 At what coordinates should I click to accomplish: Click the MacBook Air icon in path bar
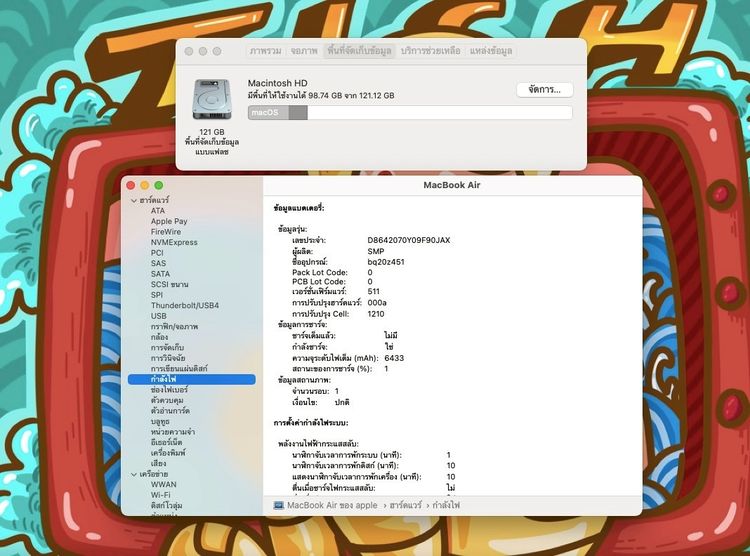point(278,505)
